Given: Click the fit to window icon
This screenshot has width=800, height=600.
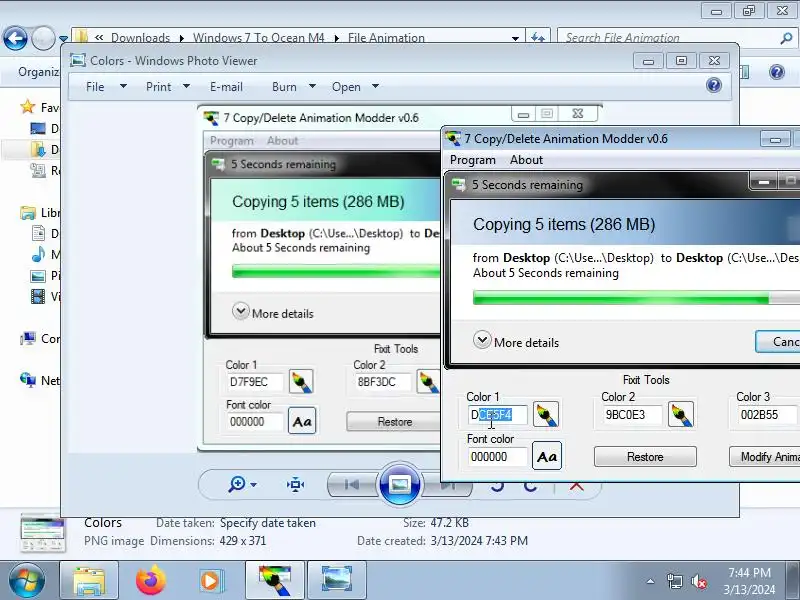Looking at the screenshot, I should pyautogui.click(x=295, y=484).
